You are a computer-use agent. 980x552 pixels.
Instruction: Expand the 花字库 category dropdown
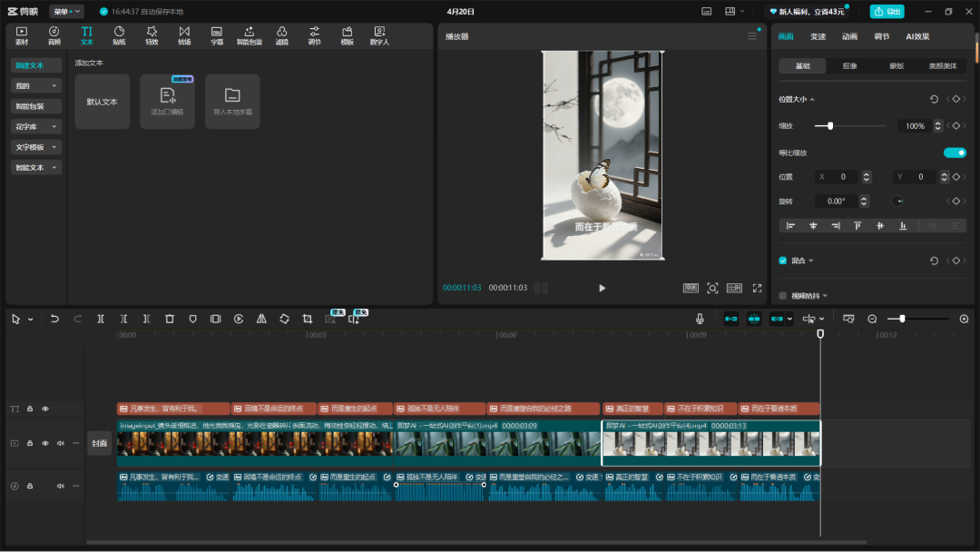(36, 126)
